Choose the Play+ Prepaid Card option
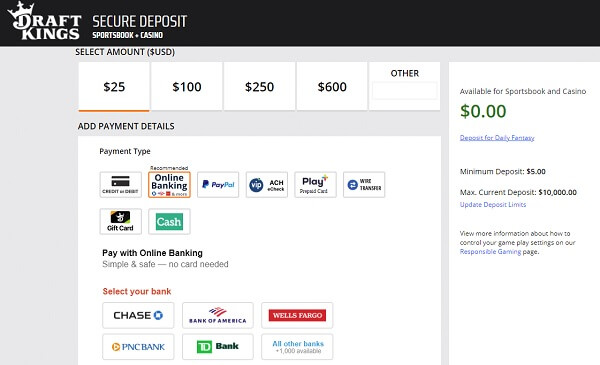 click(315, 185)
